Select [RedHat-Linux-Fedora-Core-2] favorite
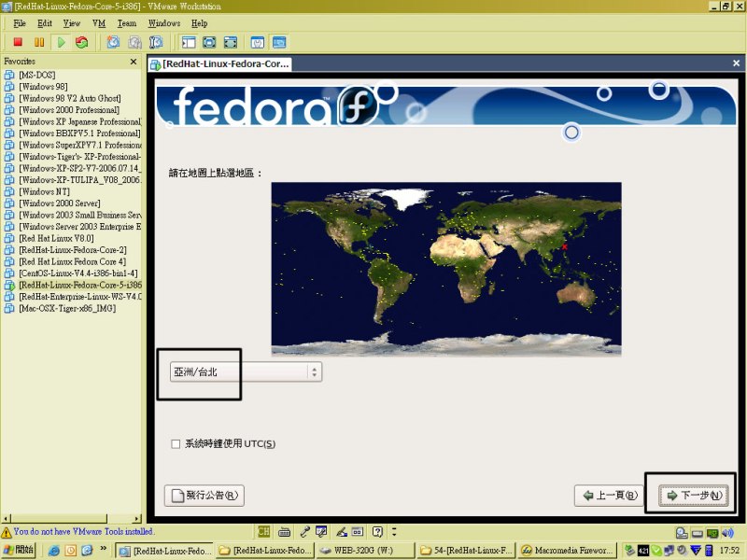This screenshot has height=560, width=747. pos(73,250)
